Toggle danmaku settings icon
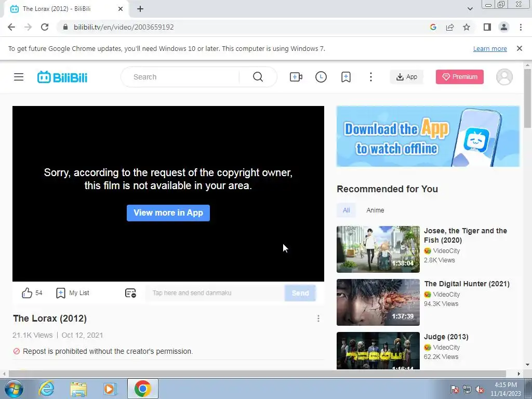This screenshot has height=399, width=532. point(130,293)
